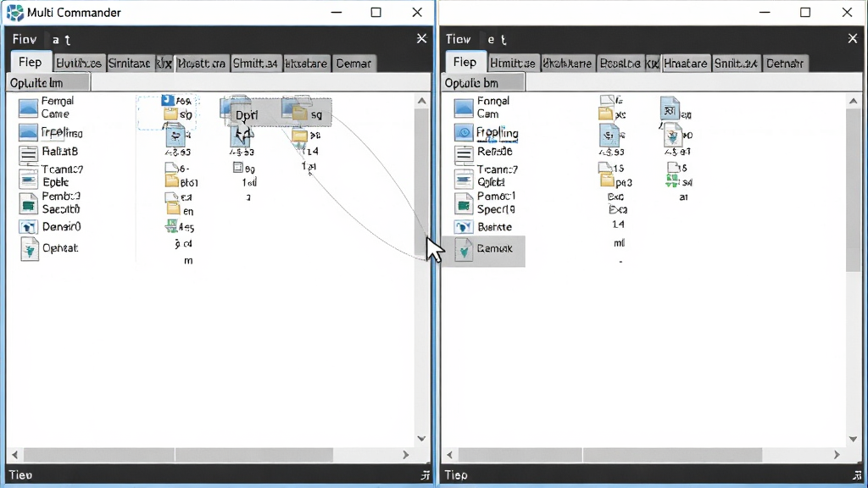This screenshot has height=488, width=868.
Task: Open the 'Hmatare' tab in right pane
Action: click(x=685, y=64)
